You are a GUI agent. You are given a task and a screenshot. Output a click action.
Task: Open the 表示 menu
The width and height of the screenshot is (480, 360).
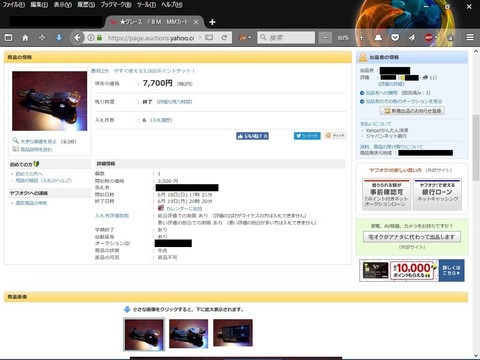pyautogui.click(x=63, y=5)
